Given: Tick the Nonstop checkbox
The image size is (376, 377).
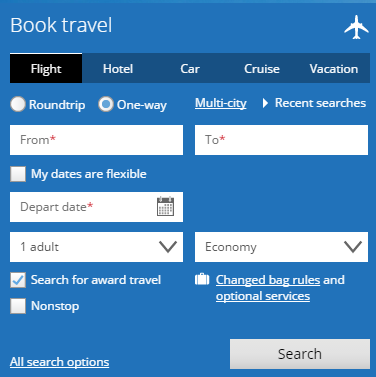Looking at the screenshot, I should click(18, 306).
